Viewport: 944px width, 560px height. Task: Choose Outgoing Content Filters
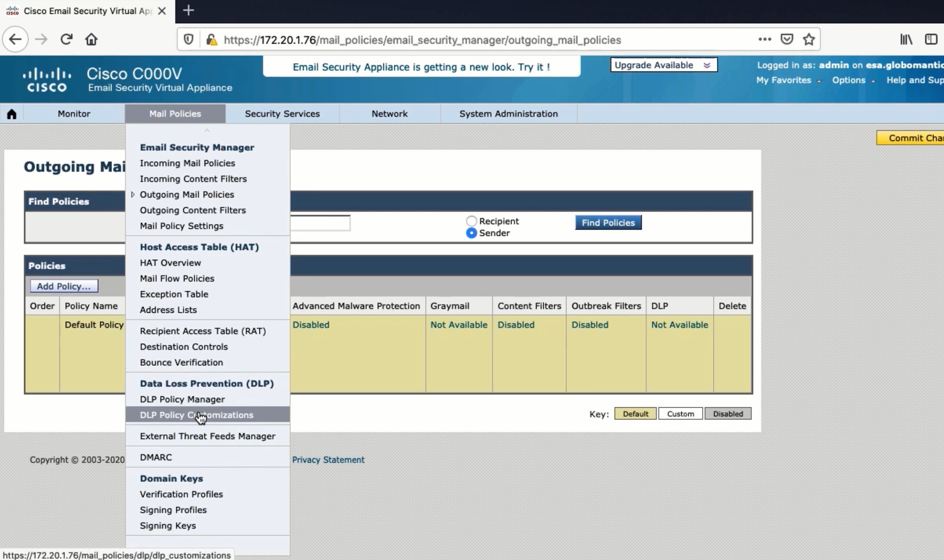coord(193,210)
